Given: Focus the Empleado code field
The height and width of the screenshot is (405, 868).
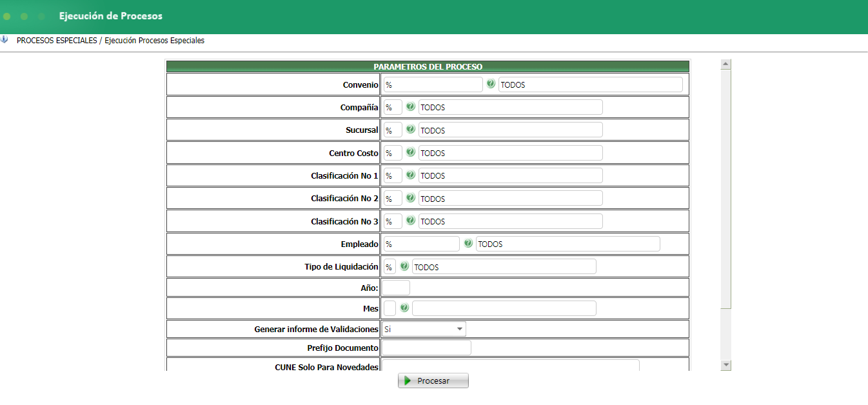Looking at the screenshot, I should (422, 244).
